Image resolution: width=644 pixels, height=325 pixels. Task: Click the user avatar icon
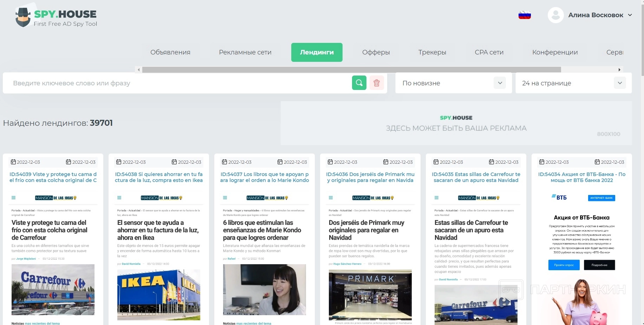pyautogui.click(x=556, y=15)
